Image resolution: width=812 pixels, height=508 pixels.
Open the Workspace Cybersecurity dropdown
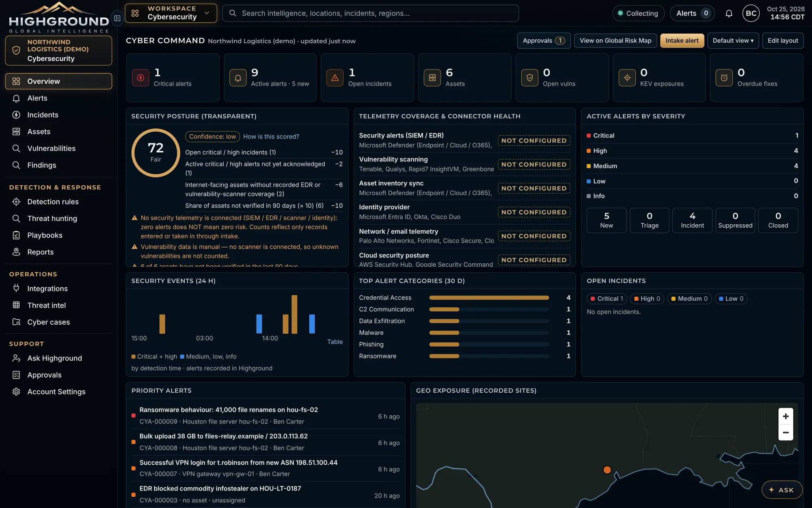tap(171, 13)
